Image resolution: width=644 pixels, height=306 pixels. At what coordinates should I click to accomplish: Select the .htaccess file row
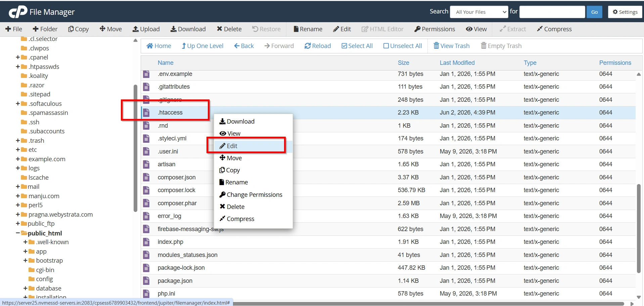[x=388, y=113]
